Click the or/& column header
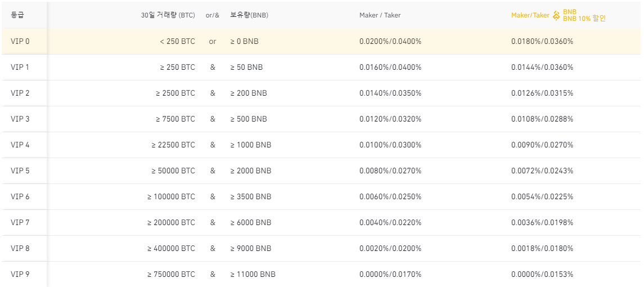 pyautogui.click(x=213, y=15)
